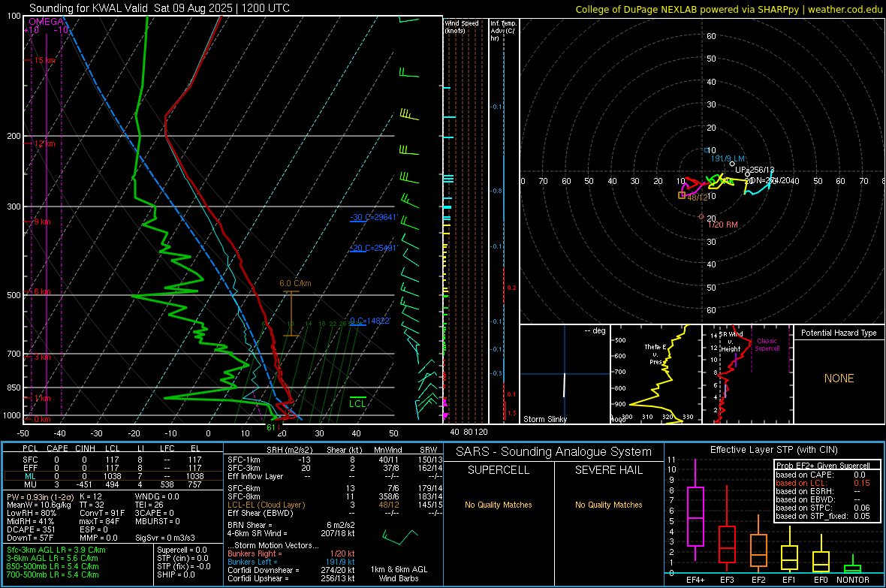Click the SEVERE HAIL column heading
The width and height of the screenshot is (886, 588).
[x=608, y=470]
